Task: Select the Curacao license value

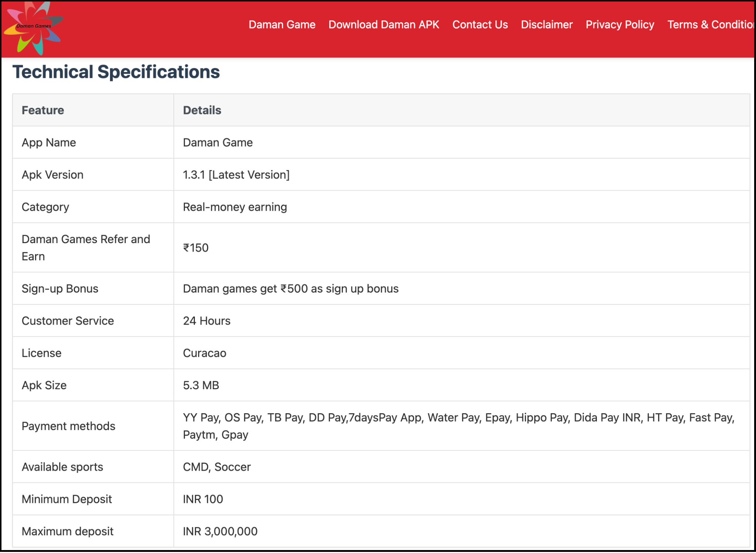Action: tap(204, 353)
